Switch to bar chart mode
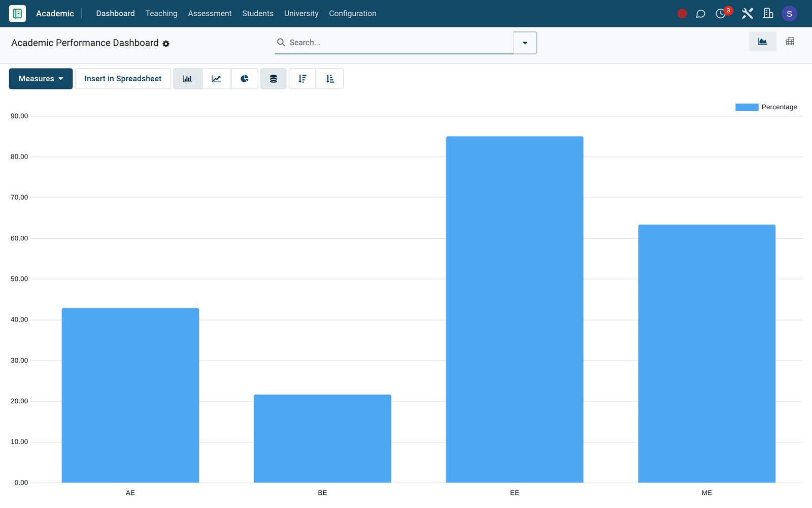 pos(187,79)
